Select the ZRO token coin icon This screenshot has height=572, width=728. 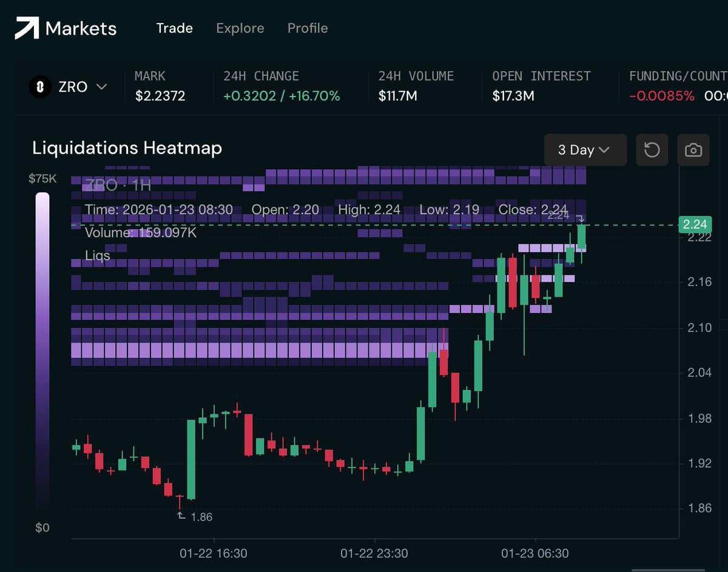click(x=39, y=87)
